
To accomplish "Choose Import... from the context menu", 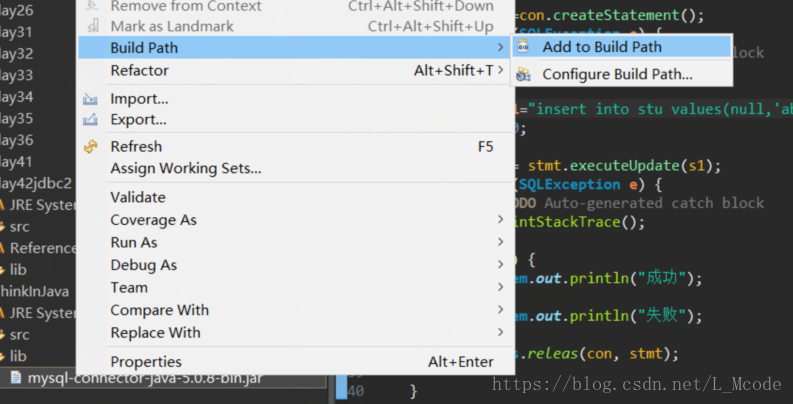I will [295, 99].
